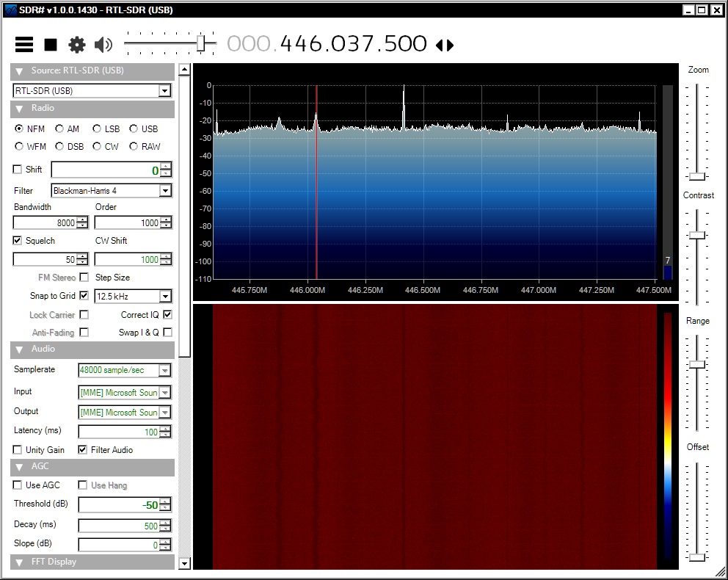Open the audio Input device dropdown
Screen dimensions: 728x580
point(164,392)
